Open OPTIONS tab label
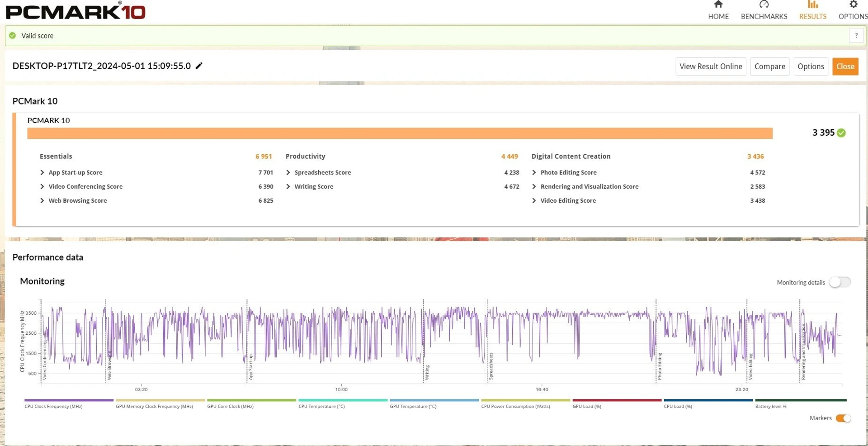 (853, 16)
